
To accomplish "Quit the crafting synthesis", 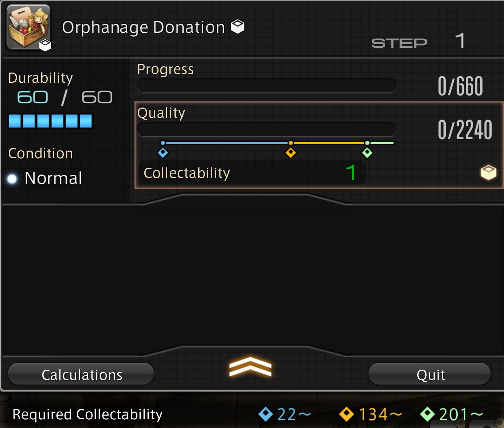I will 430,374.
